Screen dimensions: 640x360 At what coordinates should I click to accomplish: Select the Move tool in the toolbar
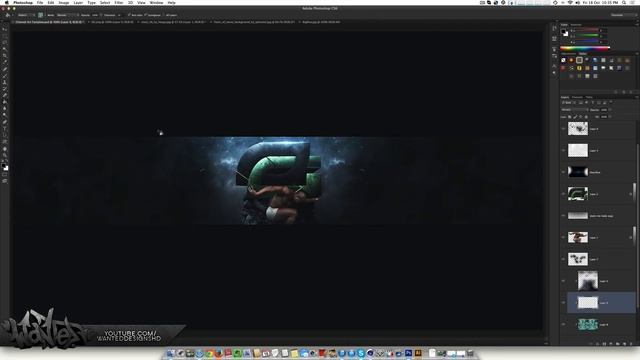(5, 29)
